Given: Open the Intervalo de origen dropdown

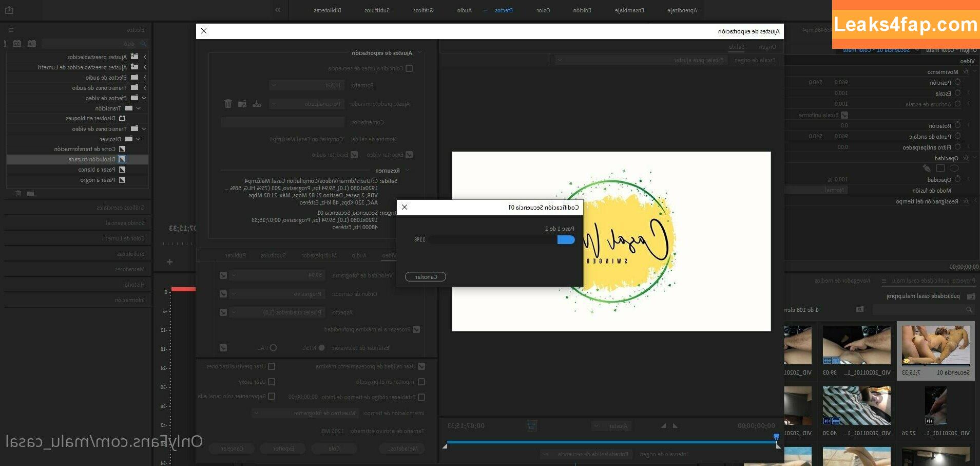Looking at the screenshot, I should coord(587,454).
